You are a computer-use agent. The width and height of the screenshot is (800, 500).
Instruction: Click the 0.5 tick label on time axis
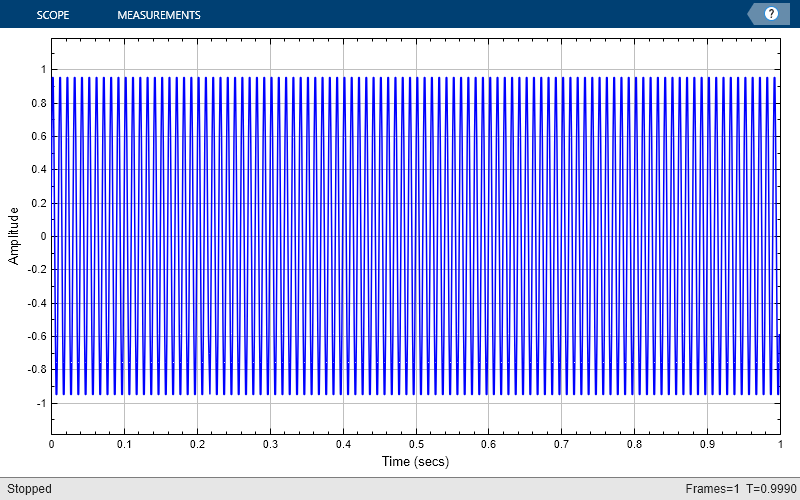416,444
